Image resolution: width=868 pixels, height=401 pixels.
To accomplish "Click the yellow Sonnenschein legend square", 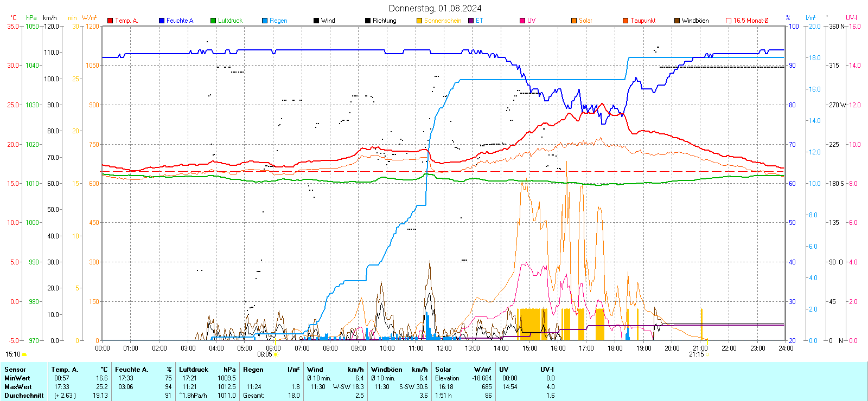I will click(x=419, y=21).
